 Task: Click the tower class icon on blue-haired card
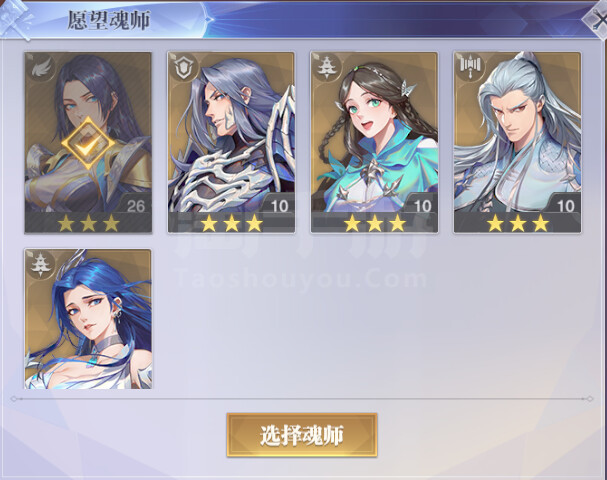coord(40,265)
